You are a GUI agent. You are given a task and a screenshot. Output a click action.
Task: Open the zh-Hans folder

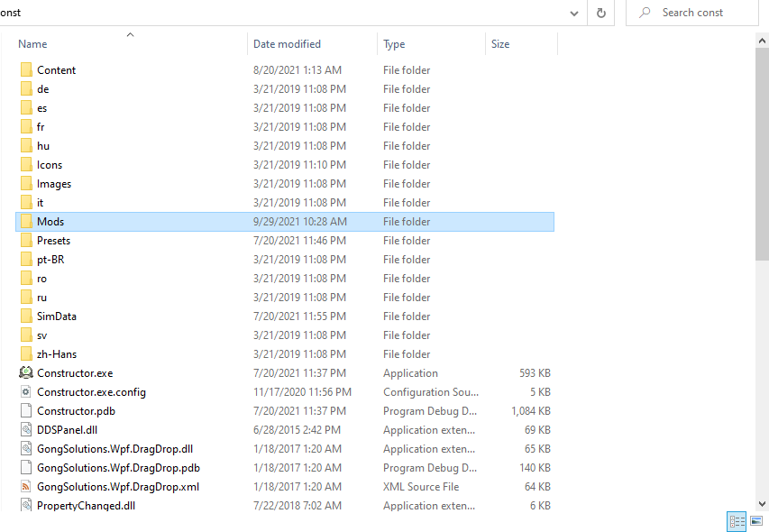(x=59, y=353)
